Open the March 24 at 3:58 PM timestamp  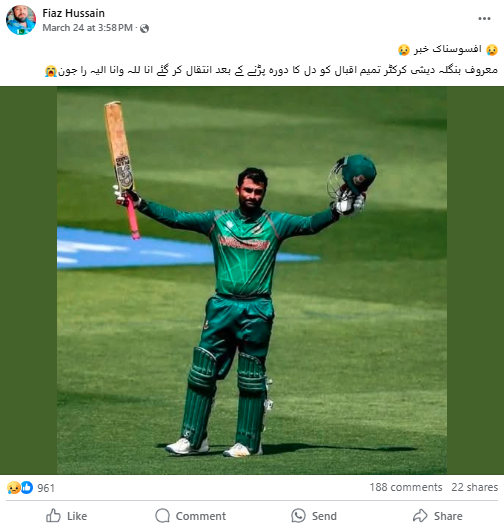[88, 28]
